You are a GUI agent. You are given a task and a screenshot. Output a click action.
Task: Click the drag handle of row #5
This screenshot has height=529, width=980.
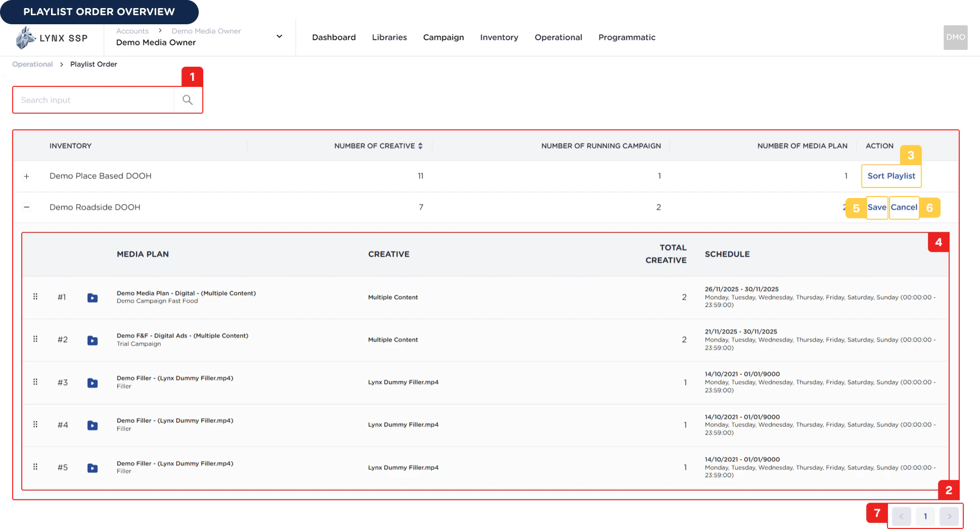coord(35,467)
